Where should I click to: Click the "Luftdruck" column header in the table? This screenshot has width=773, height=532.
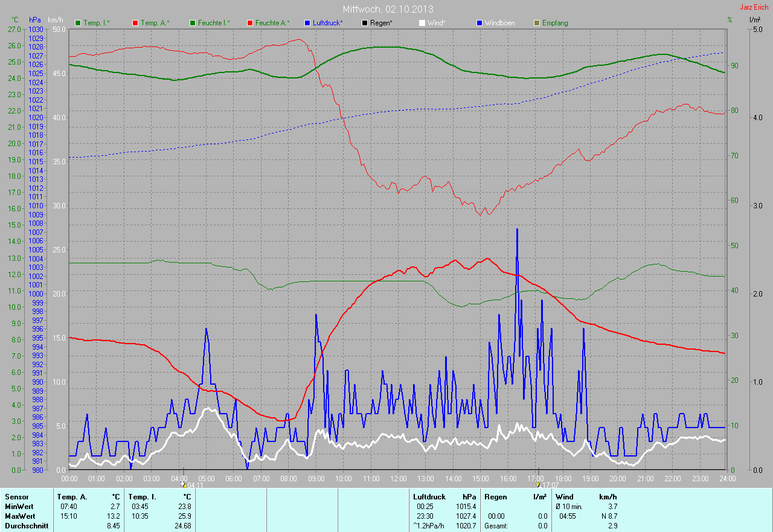pos(429,497)
